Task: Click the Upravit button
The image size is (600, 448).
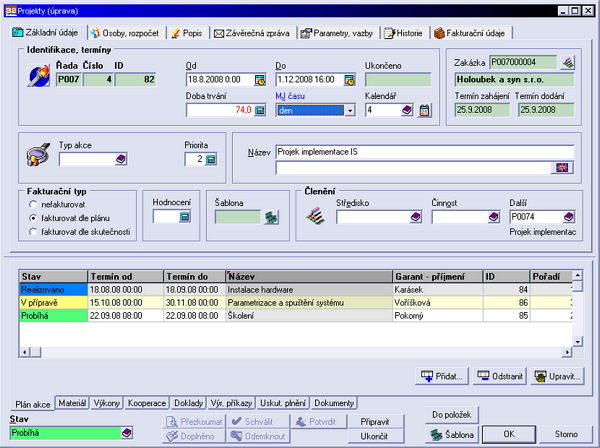Action: click(558, 376)
